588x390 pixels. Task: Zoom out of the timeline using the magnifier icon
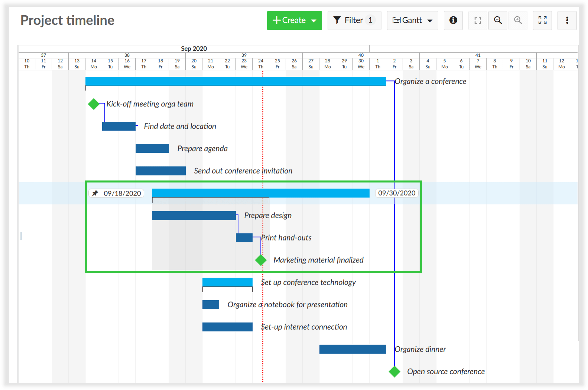(x=498, y=20)
